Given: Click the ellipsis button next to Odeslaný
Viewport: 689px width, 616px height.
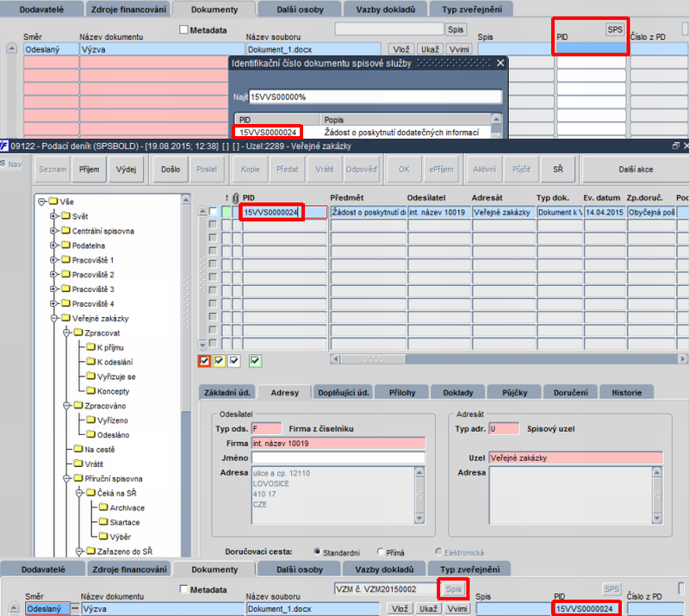Looking at the screenshot, I should [75, 608].
